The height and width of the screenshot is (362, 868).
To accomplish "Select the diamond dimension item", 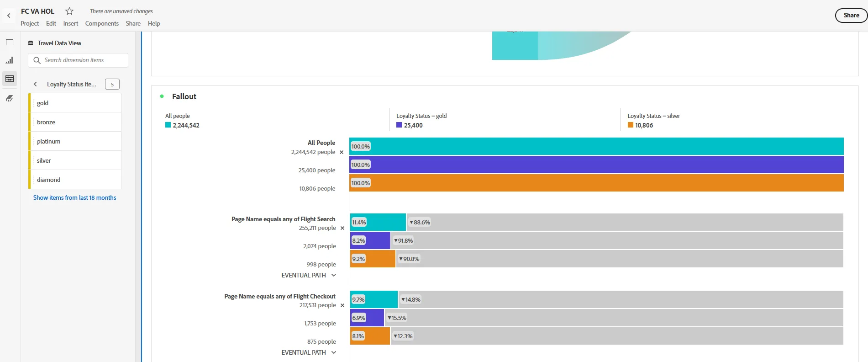I will [75, 180].
